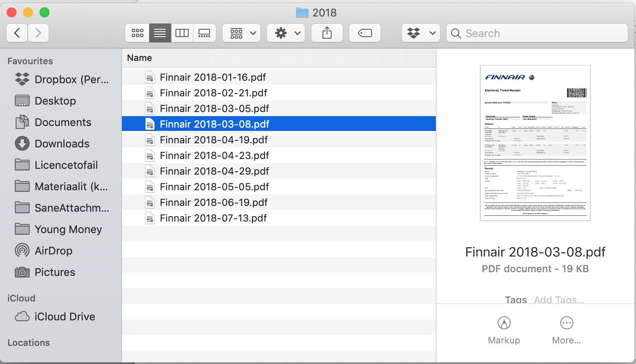Open iCloud Drive in the sidebar
This screenshot has width=636, height=364.
[55, 317]
